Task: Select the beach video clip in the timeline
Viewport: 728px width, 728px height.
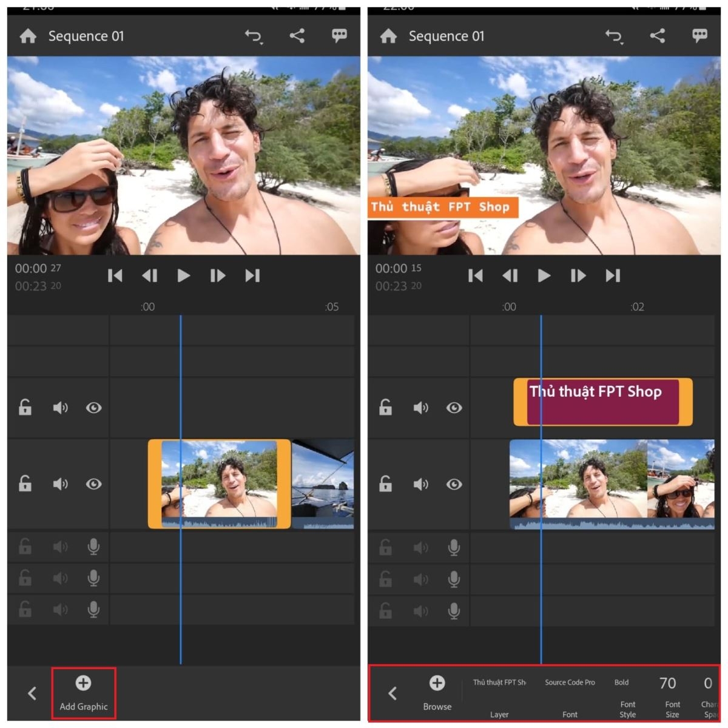Action: click(218, 484)
